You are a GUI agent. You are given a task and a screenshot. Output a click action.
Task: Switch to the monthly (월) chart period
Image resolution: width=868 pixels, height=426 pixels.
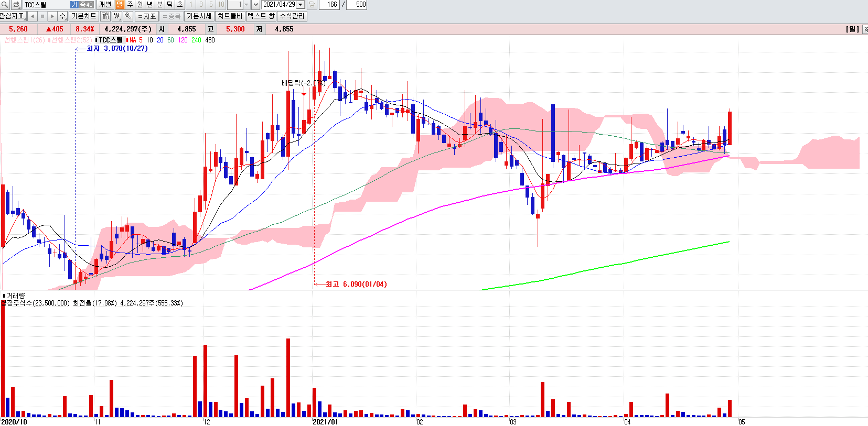click(x=140, y=5)
